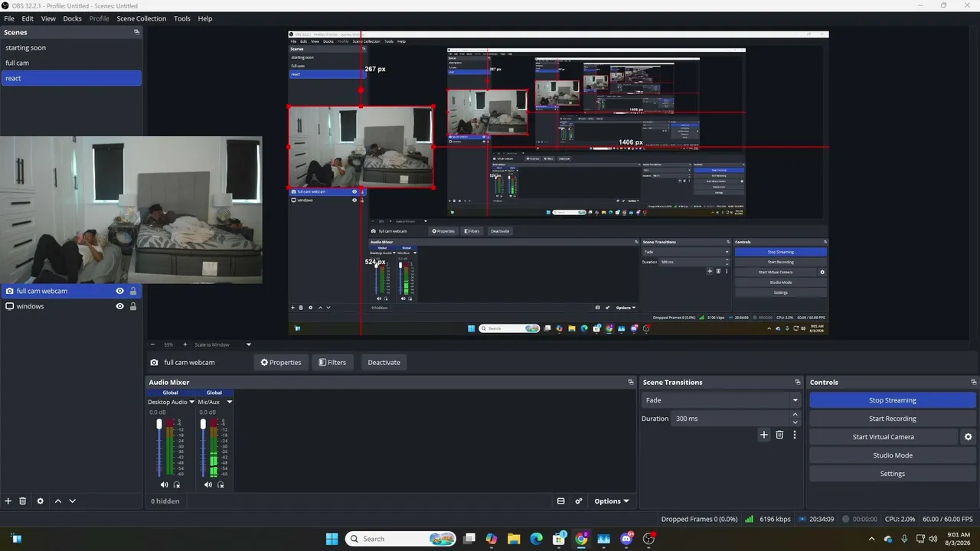This screenshot has width=980, height=551.
Task: Open Properties for the full cam webcam
Action: pos(281,362)
